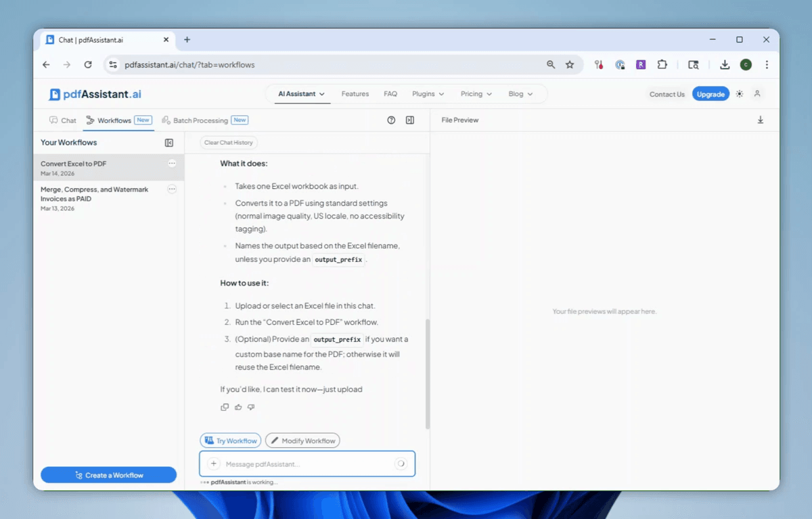Copy the assistant response
This screenshot has width=812, height=519.
(x=225, y=407)
